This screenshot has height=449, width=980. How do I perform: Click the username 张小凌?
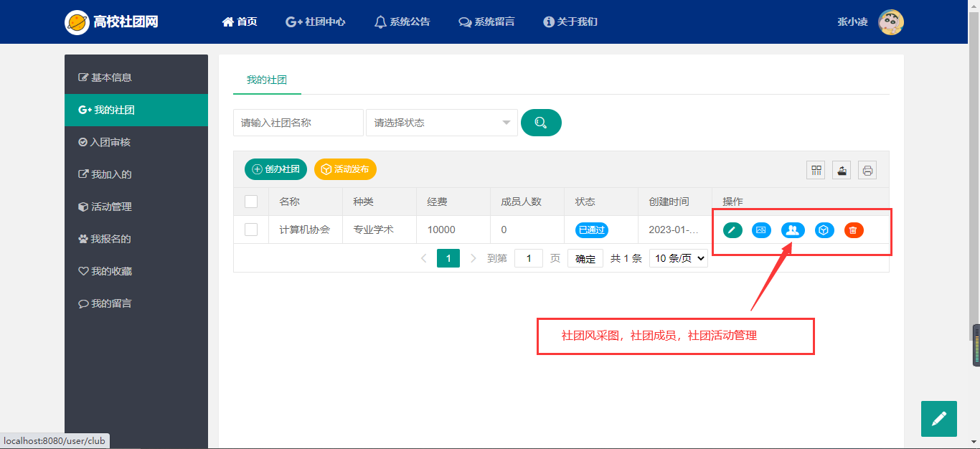pyautogui.click(x=852, y=22)
